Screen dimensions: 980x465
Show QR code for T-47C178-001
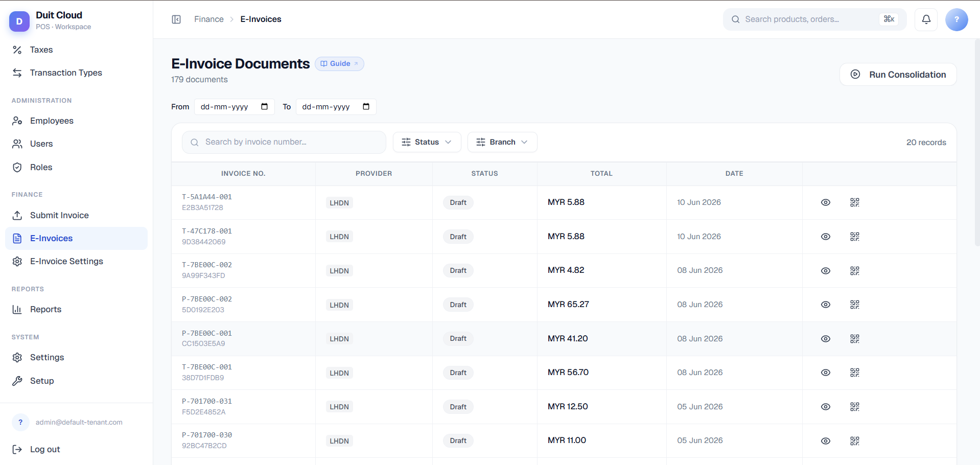click(x=855, y=237)
